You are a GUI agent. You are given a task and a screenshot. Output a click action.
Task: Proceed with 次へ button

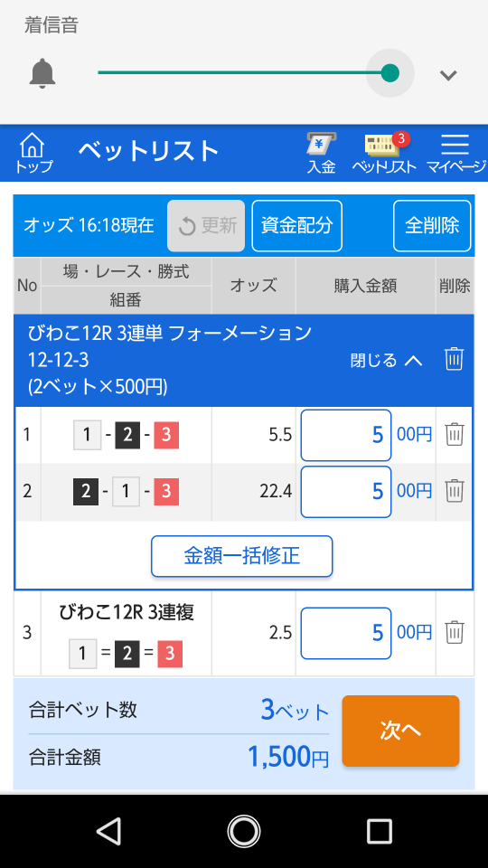[400, 731]
